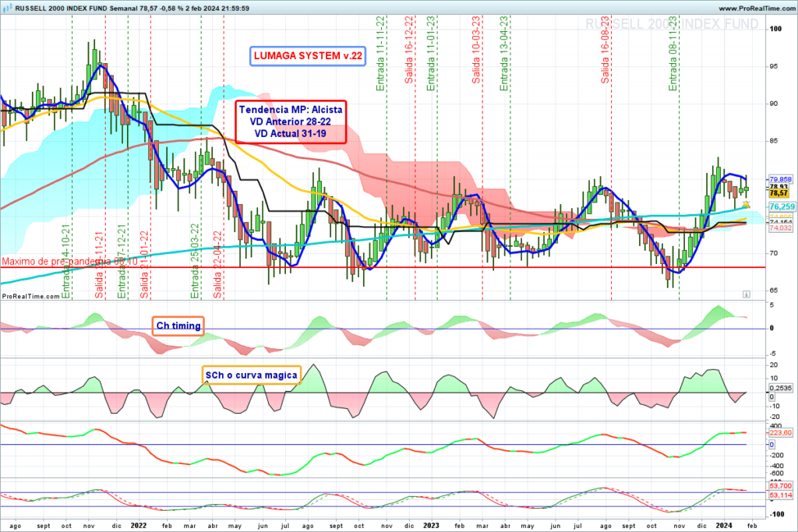The width and height of the screenshot is (798, 532).
Task: Click the 2023 year label on time axis
Action: (x=431, y=526)
